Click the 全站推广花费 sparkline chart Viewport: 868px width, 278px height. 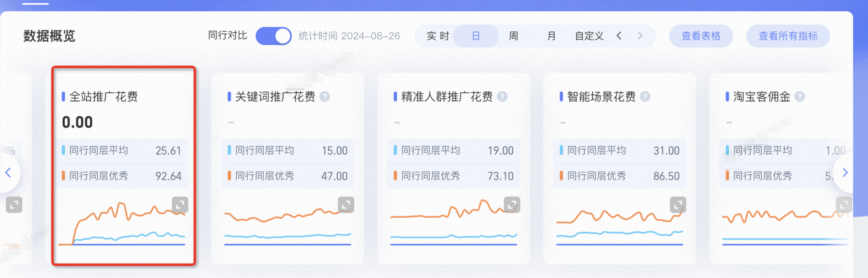(x=122, y=224)
